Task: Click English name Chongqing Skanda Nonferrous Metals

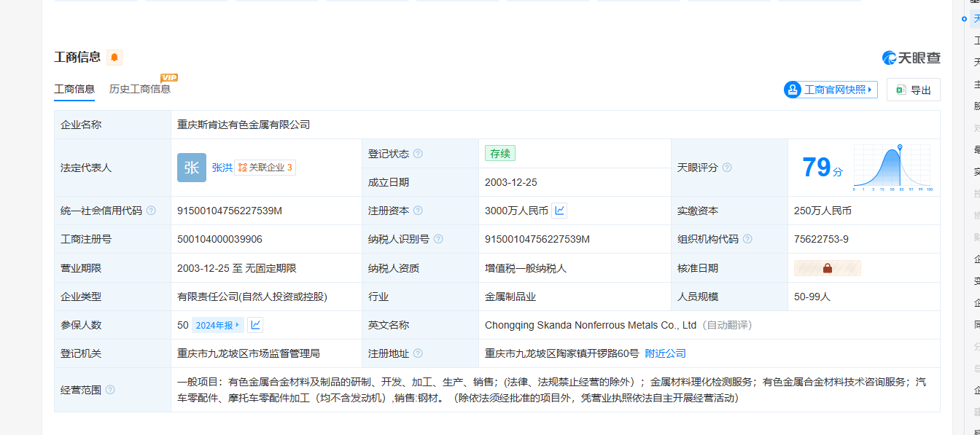Action: click(x=591, y=325)
